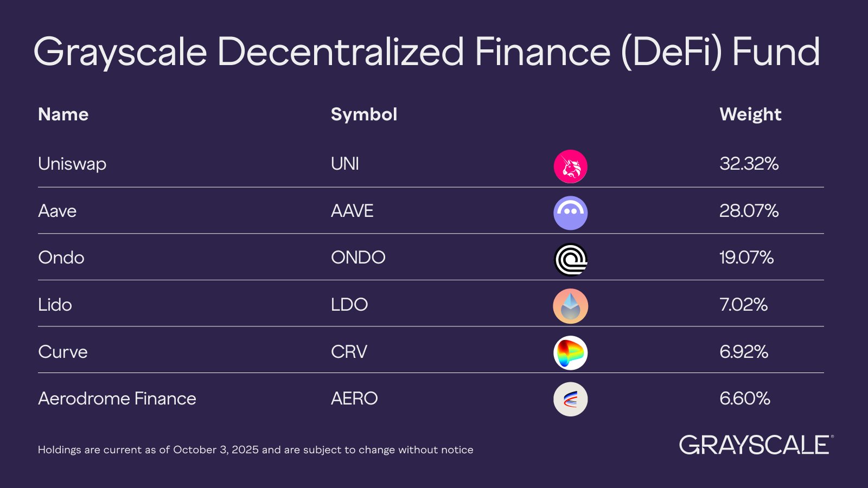This screenshot has width=868, height=488.
Task: Click the pink Uniswap unicorn icon
Action: click(x=570, y=166)
